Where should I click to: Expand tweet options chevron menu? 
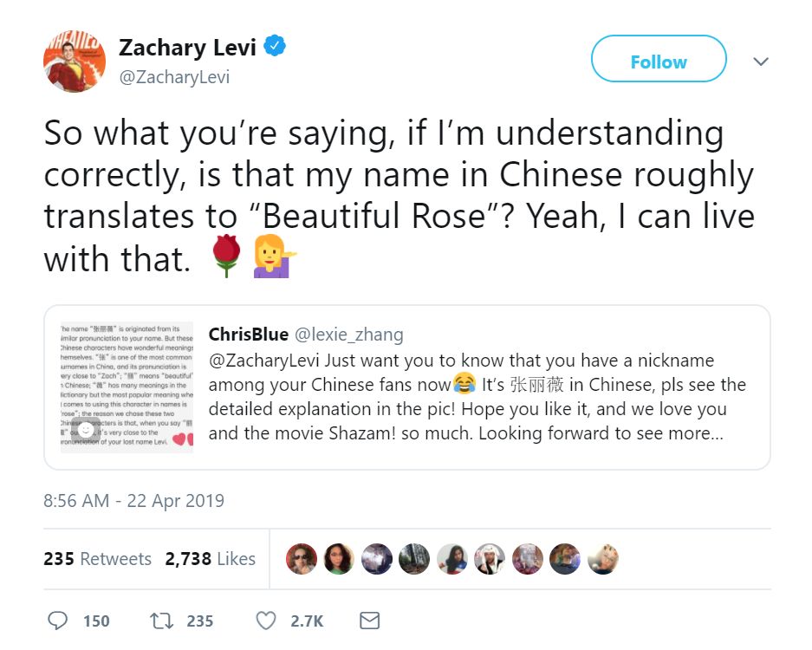tap(761, 62)
